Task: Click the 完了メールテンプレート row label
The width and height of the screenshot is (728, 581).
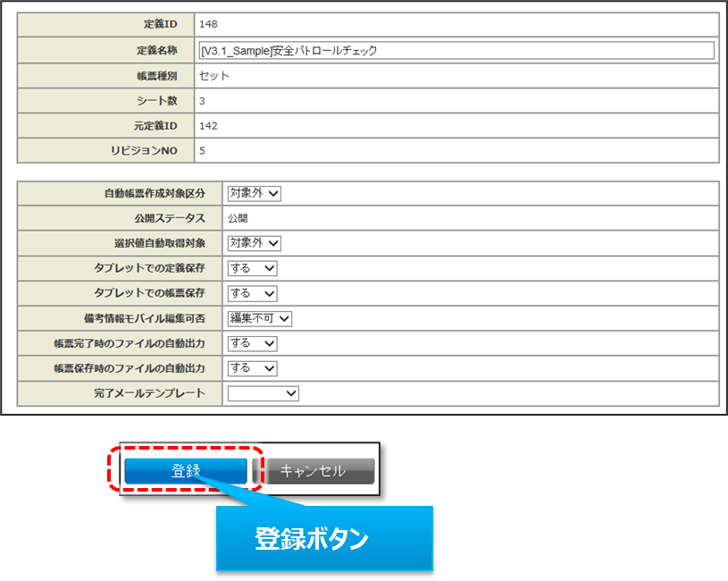Action: point(149,393)
